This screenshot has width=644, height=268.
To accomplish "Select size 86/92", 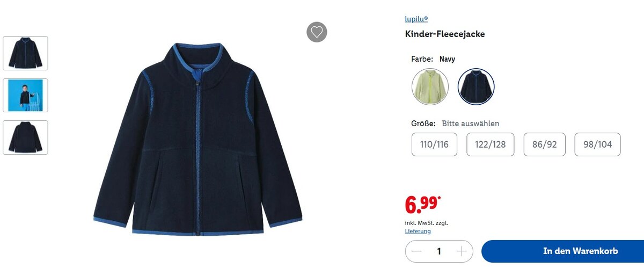I will tap(544, 144).
